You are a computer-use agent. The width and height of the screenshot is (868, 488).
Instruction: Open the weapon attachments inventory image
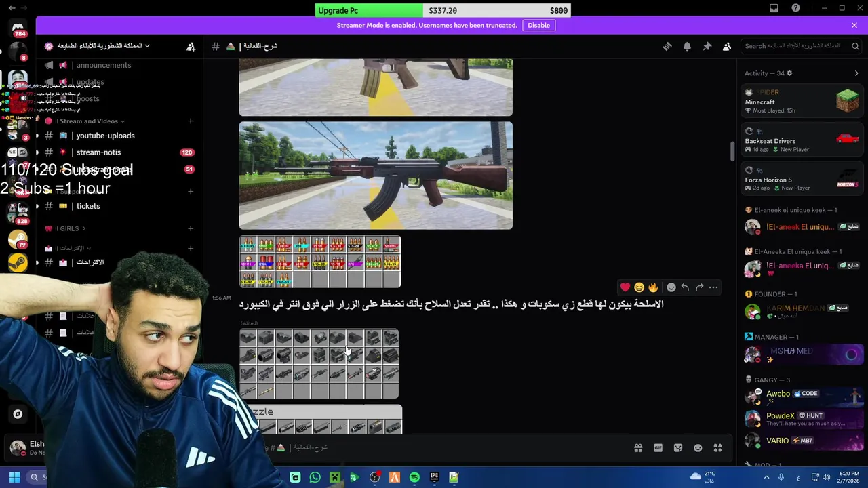pos(319,364)
